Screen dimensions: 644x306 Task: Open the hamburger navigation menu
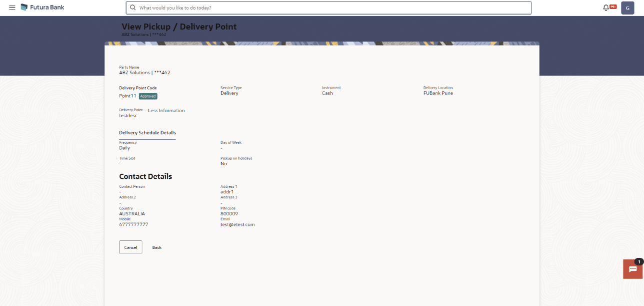[12, 8]
